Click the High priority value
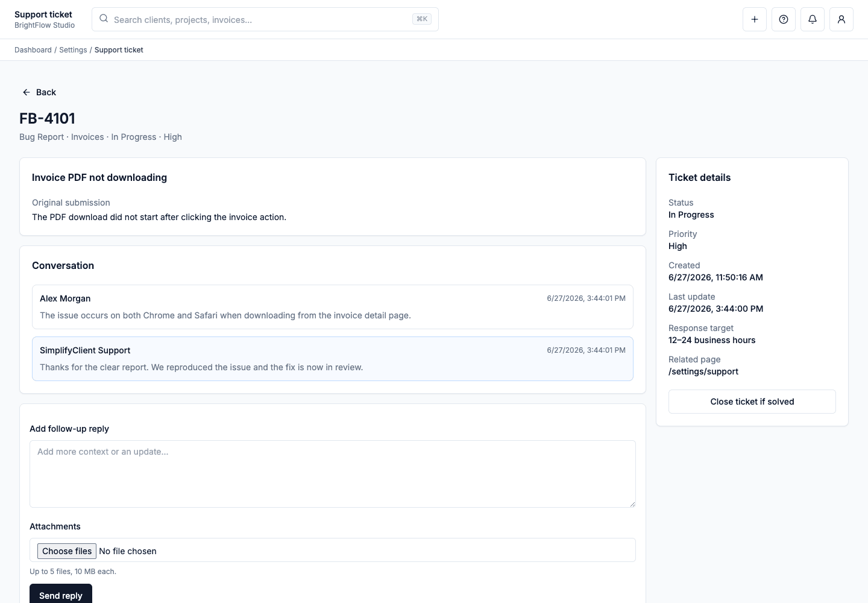Screen dimensions: 868x603 pos(678,246)
